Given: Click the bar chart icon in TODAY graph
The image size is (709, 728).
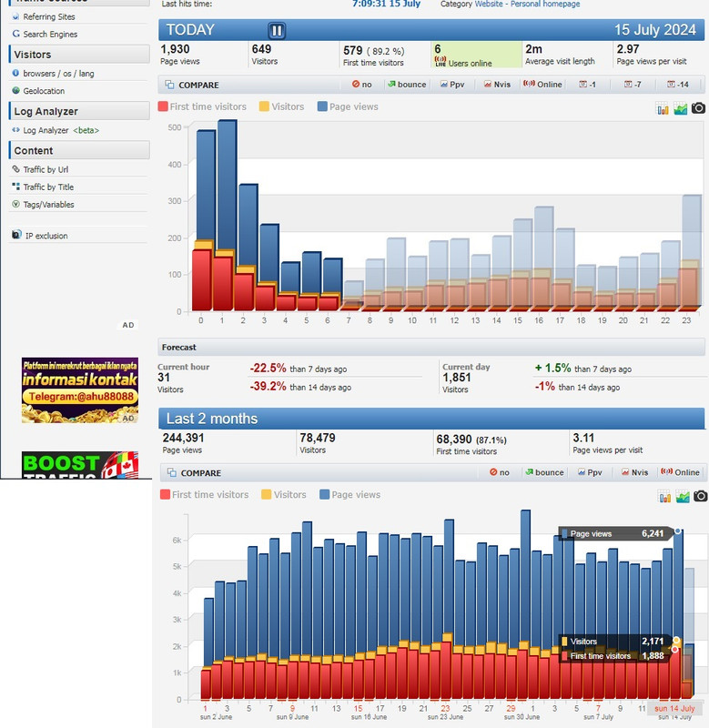Looking at the screenshot, I should 663,108.
